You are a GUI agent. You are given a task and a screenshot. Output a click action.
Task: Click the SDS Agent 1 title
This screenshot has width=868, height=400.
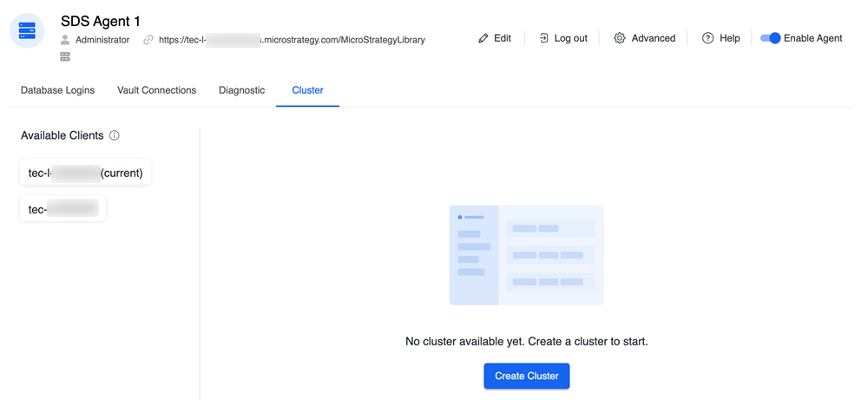(x=100, y=21)
